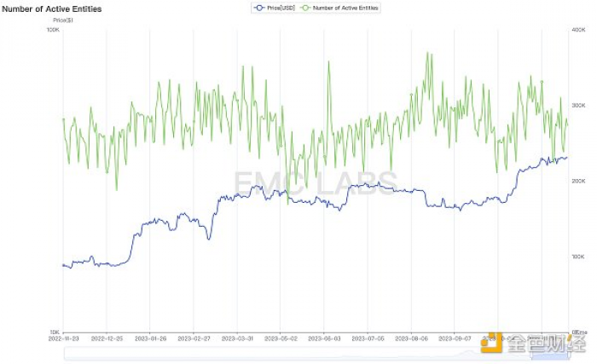This screenshot has height=364, width=597.
Task: Click the 2023-06-03 date label
Action: (x=324, y=338)
